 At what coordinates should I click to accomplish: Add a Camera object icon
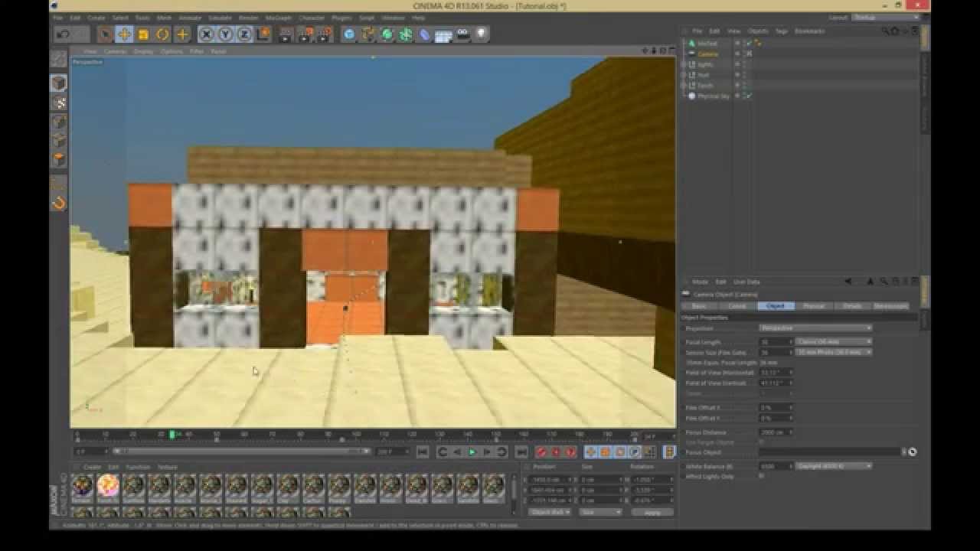coord(462,34)
